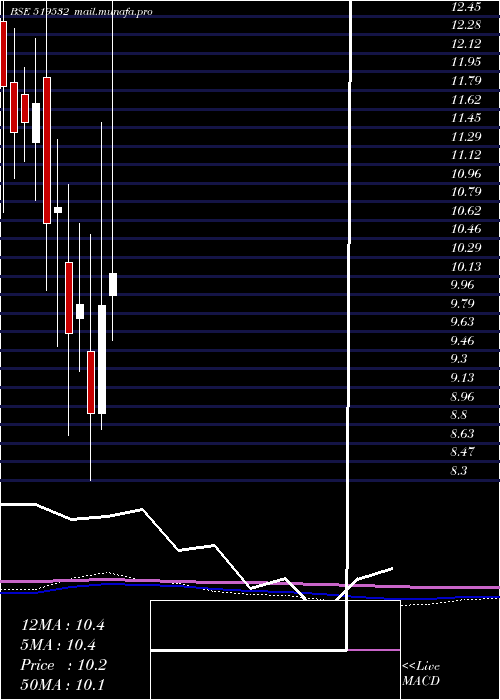The width and height of the screenshot is (500, 700).
Task: Click the 11.12 price axis label
Action: (466, 155)
